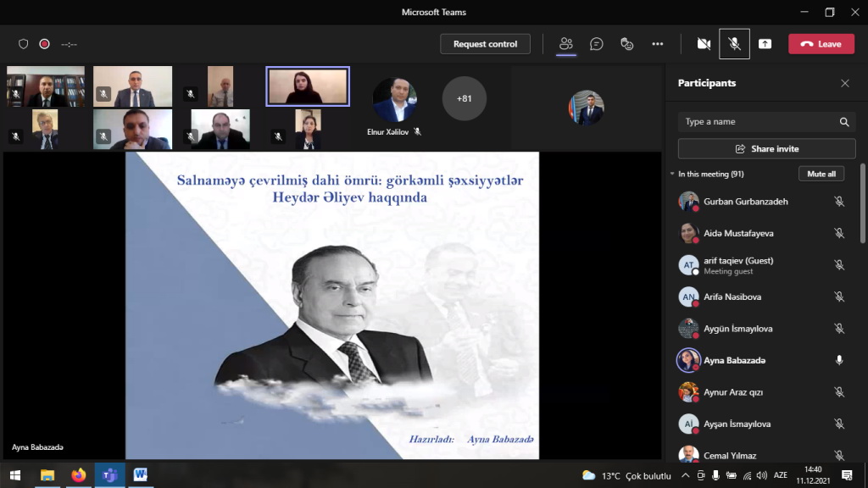Show the +81 additional participants
The width and height of the screenshot is (868, 488).
[464, 99]
